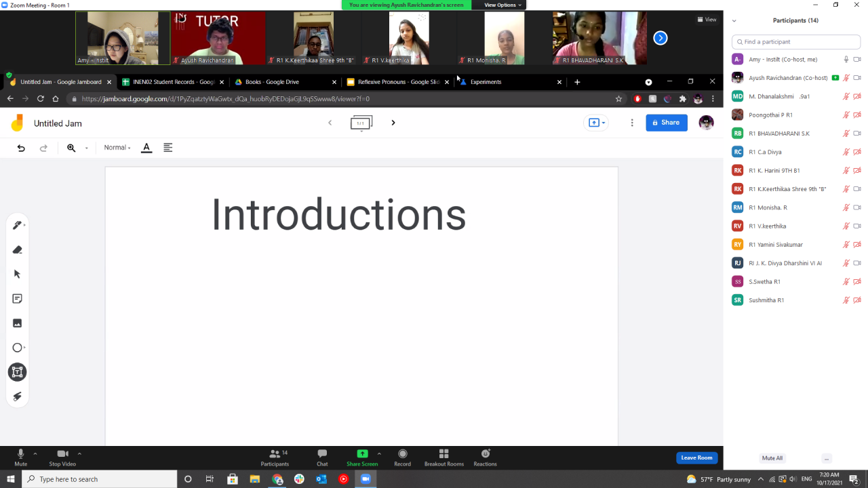Select the Text box tool
The height and width of the screenshot is (488, 868).
18,371
